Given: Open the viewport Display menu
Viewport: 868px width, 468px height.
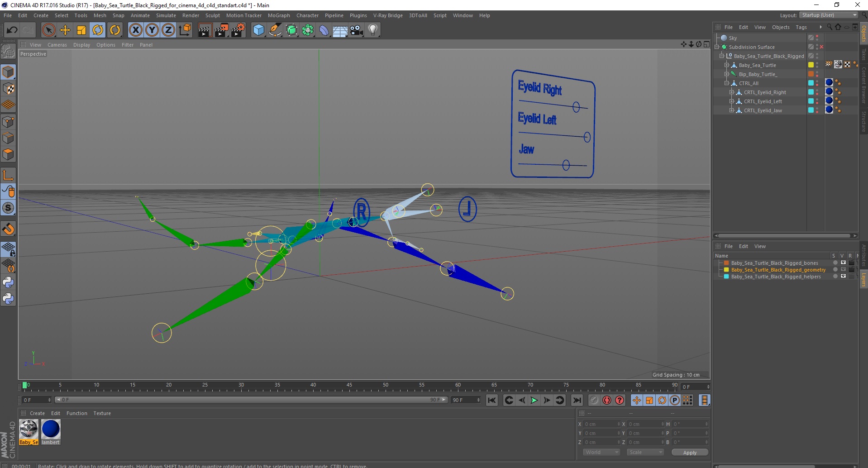Looking at the screenshot, I should tap(81, 45).
